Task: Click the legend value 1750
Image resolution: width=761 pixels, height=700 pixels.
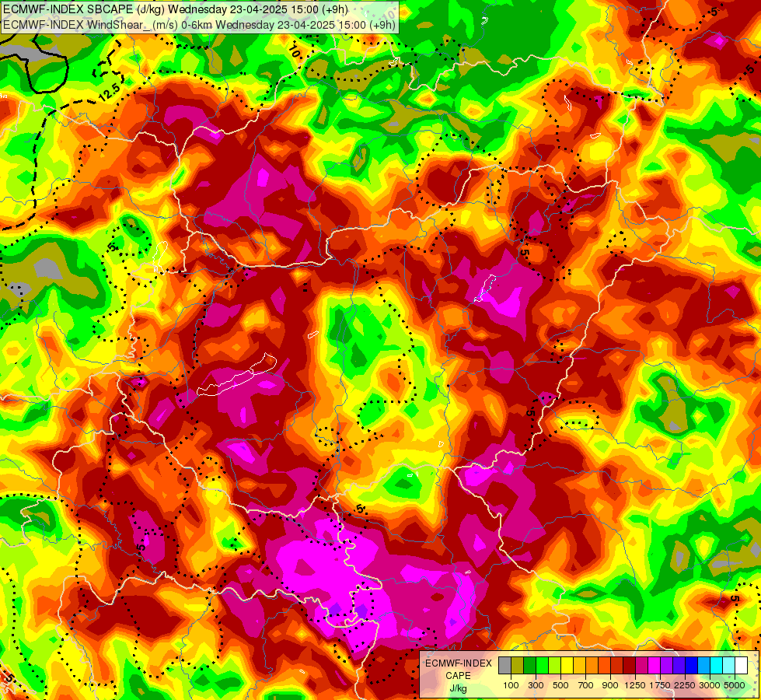Action: click(660, 685)
